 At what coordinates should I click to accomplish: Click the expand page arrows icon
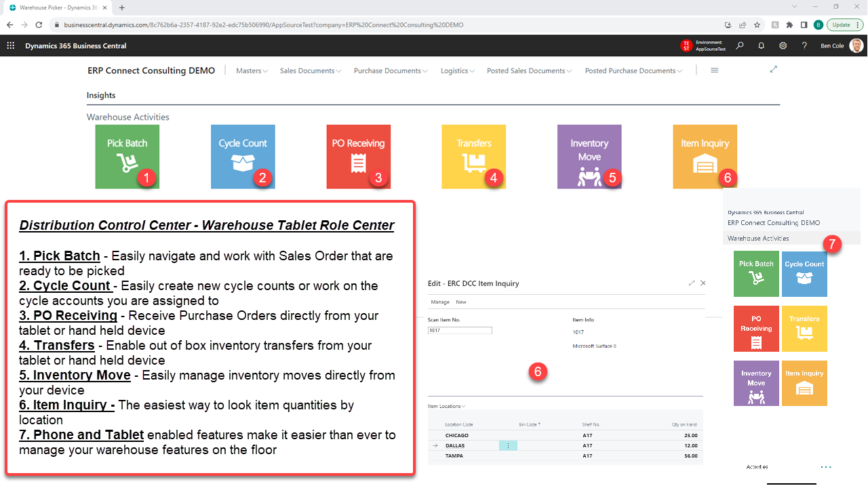coord(774,69)
